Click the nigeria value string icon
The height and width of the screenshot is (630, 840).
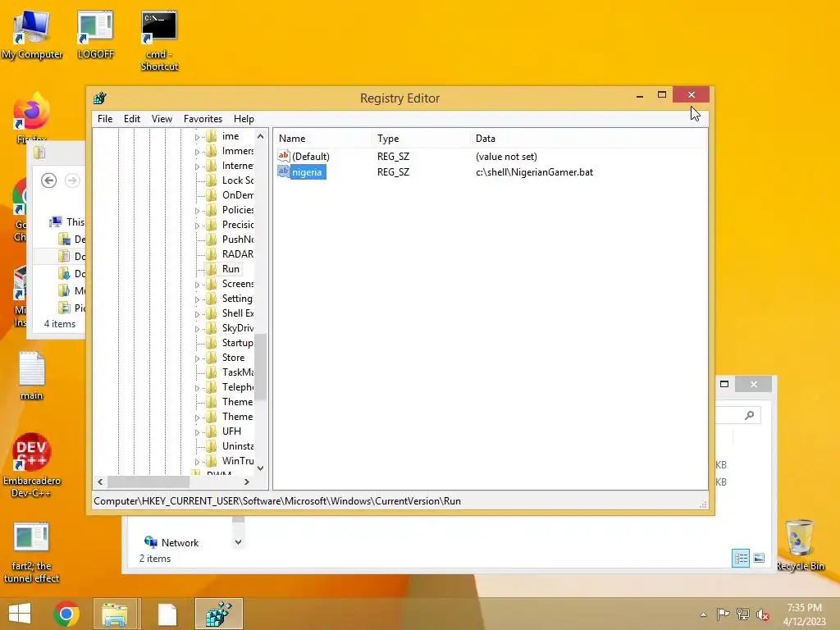pyautogui.click(x=283, y=171)
